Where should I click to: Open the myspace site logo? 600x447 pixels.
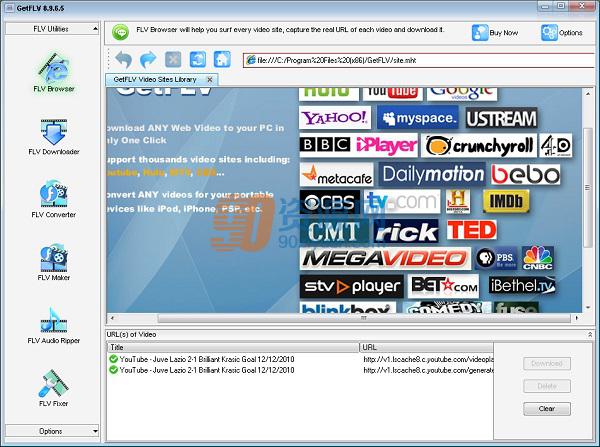pyautogui.click(x=418, y=118)
